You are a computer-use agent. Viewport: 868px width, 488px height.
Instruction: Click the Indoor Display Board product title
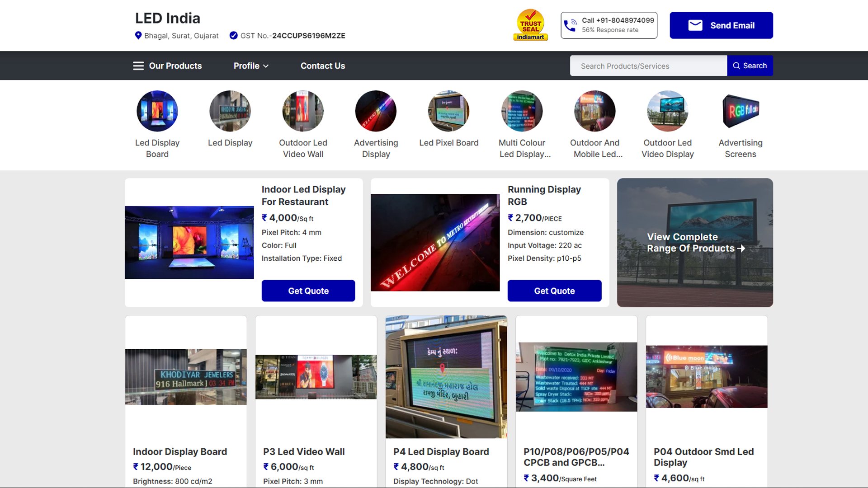(180, 452)
